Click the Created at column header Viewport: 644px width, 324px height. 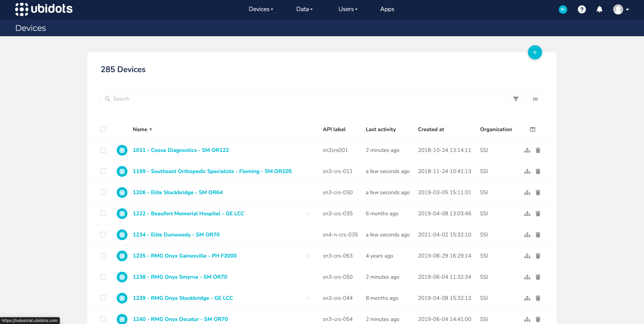pyautogui.click(x=431, y=129)
